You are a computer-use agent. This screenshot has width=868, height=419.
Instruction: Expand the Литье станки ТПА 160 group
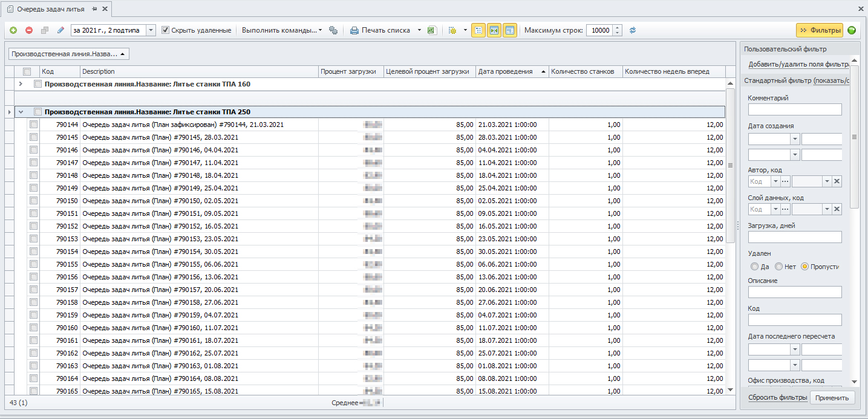(x=21, y=84)
